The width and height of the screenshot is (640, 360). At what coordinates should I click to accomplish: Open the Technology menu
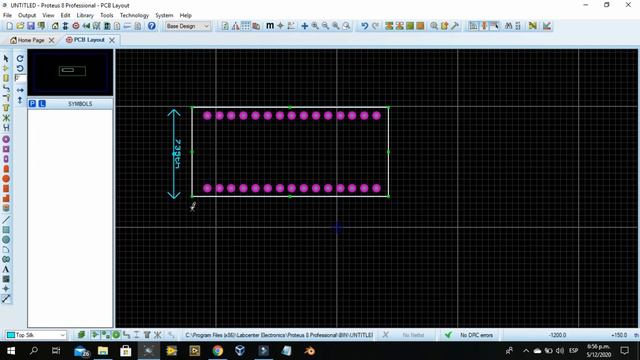[134, 15]
